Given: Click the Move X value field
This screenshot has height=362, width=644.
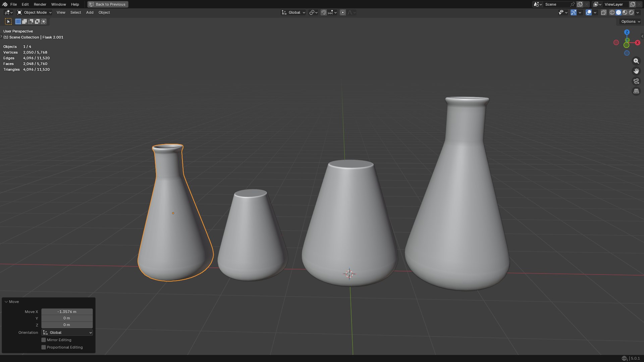Looking at the screenshot, I should (67, 312).
